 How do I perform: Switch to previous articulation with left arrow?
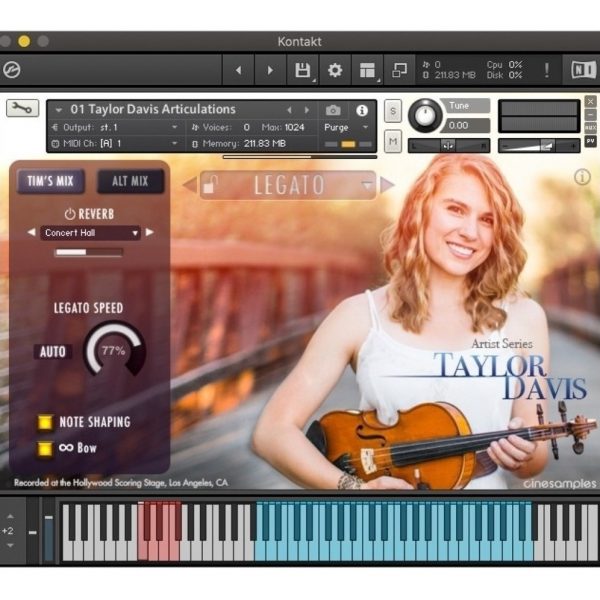[x=190, y=185]
